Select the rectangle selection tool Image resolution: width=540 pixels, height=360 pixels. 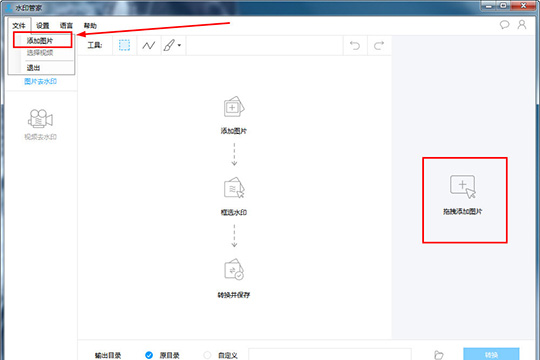124,45
